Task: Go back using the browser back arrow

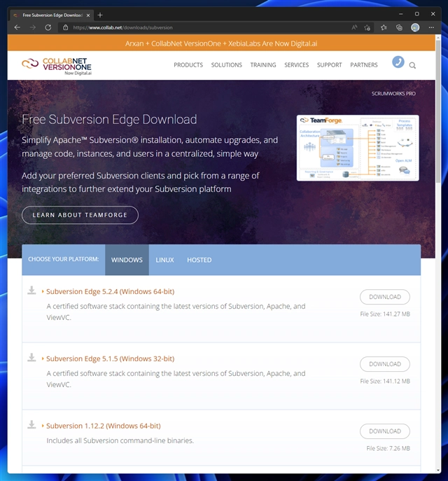Action: pos(17,27)
